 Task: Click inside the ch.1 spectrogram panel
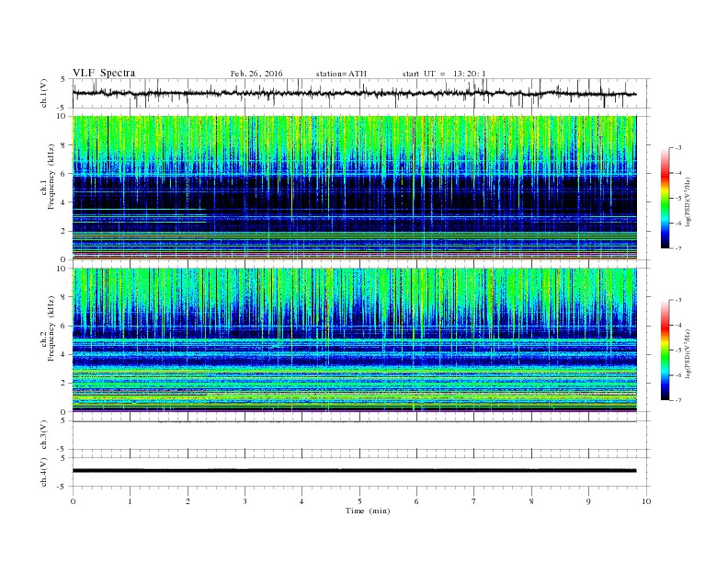coord(355,188)
